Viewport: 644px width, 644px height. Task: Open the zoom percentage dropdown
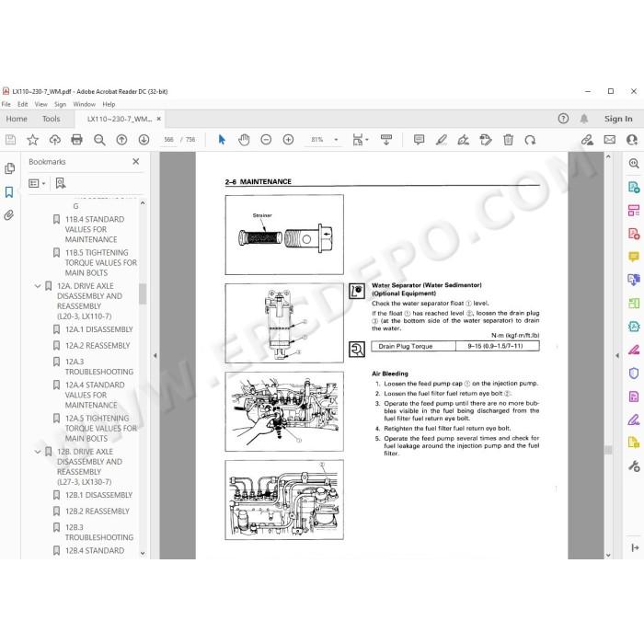[336, 140]
